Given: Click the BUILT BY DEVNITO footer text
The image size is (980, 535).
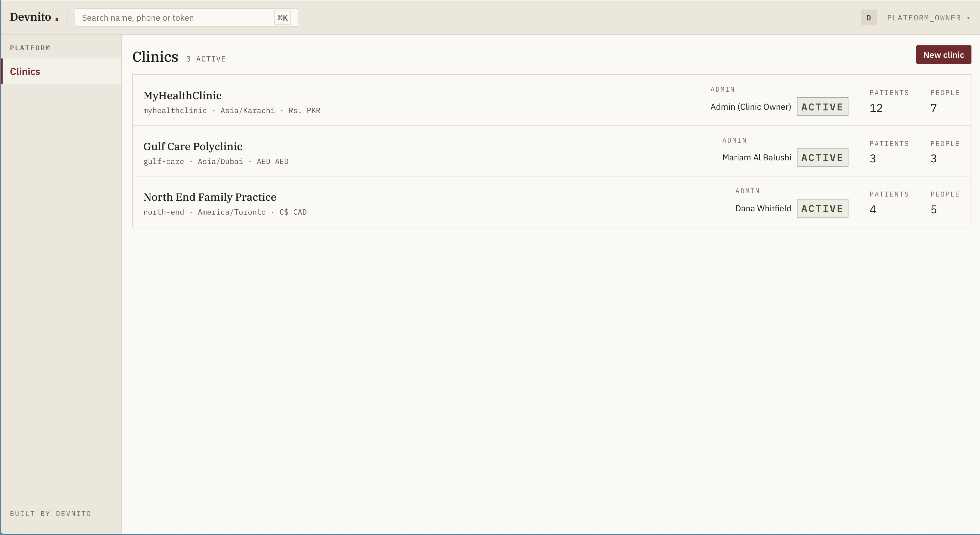Looking at the screenshot, I should pyautogui.click(x=51, y=513).
